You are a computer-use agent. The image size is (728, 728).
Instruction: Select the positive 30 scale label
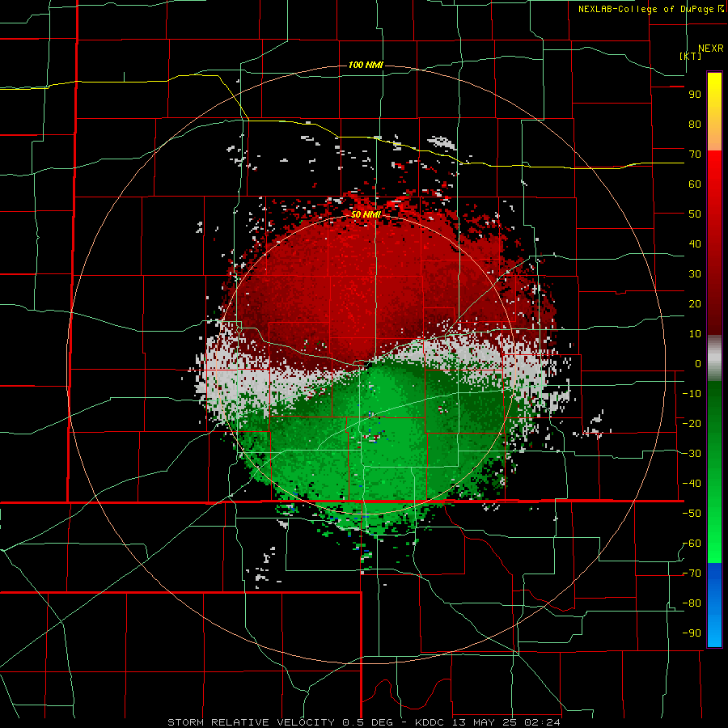695,274
